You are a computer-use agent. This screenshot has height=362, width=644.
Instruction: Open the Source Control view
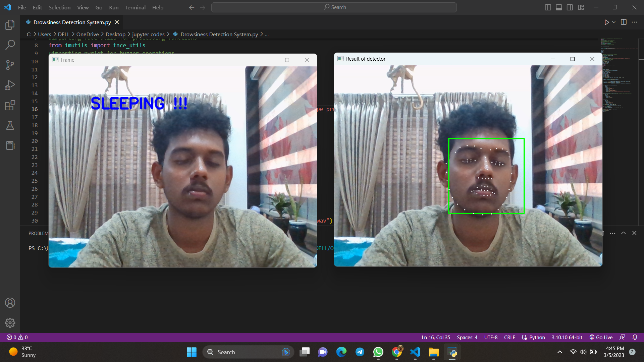tap(10, 65)
